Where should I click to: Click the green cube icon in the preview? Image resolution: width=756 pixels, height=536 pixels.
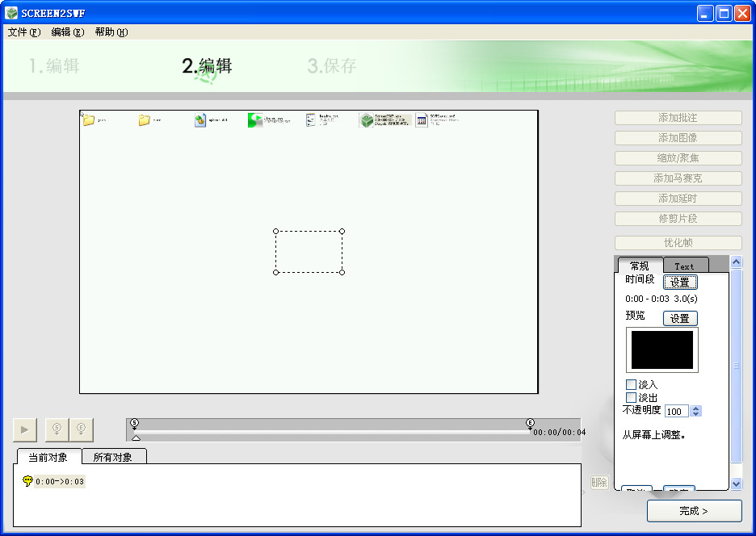coord(367,120)
